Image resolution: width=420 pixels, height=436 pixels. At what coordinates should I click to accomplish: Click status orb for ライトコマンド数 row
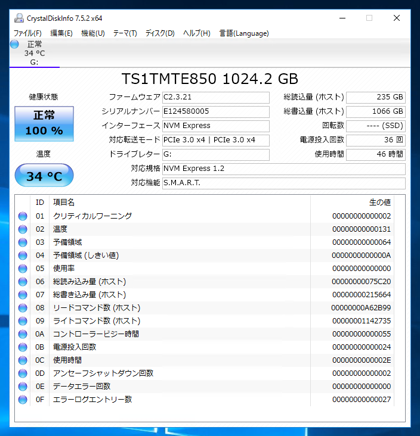point(23,321)
